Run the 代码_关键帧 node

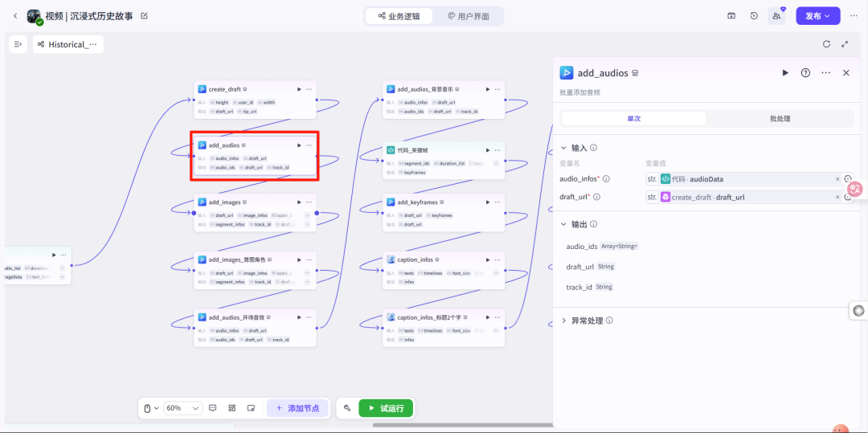pyautogui.click(x=488, y=150)
